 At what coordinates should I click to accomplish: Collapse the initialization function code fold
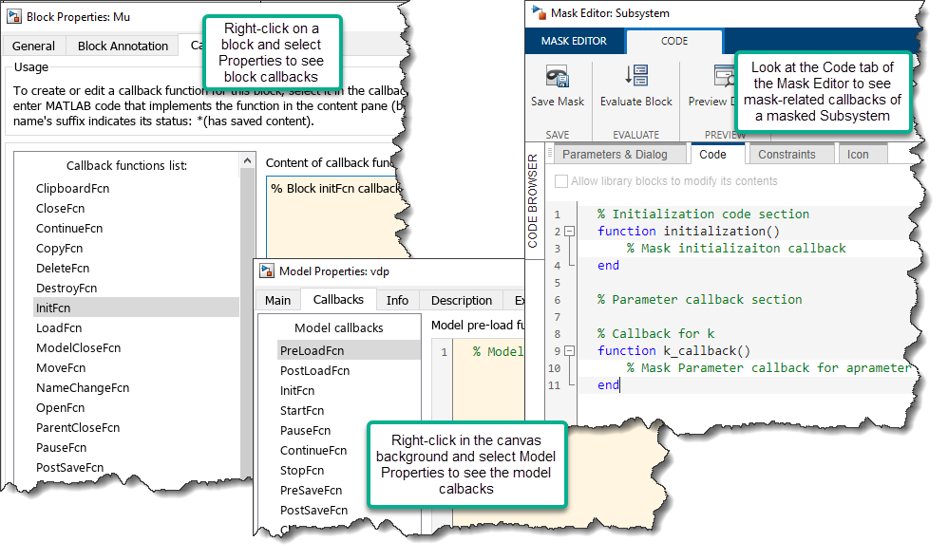569,232
